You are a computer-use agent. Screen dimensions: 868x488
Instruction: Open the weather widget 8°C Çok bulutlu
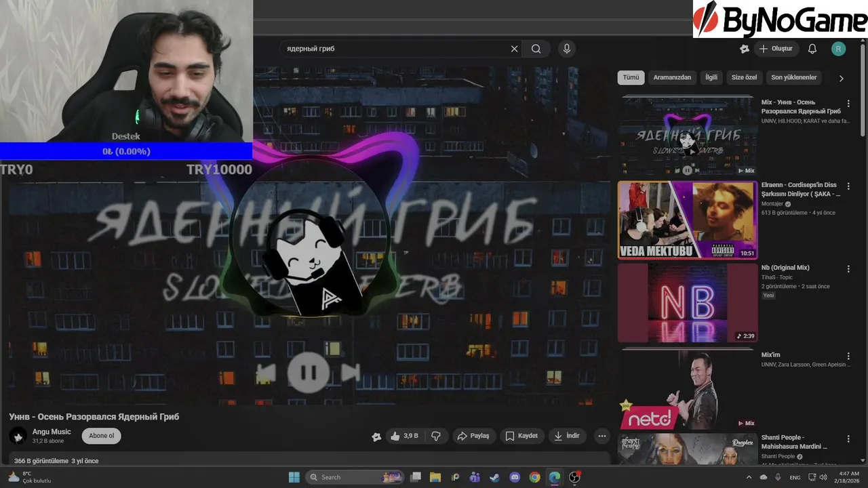pyautogui.click(x=30, y=477)
